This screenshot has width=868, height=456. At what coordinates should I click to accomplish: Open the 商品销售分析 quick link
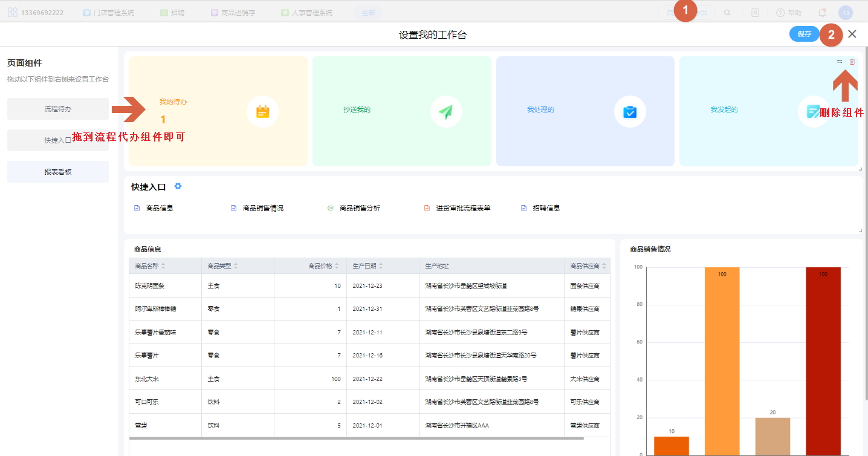[359, 208]
